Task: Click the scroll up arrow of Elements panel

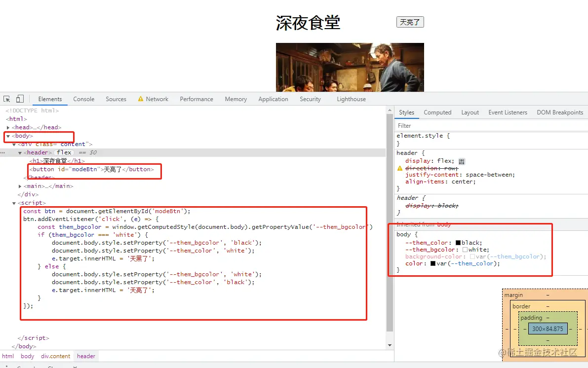Action: [x=390, y=110]
